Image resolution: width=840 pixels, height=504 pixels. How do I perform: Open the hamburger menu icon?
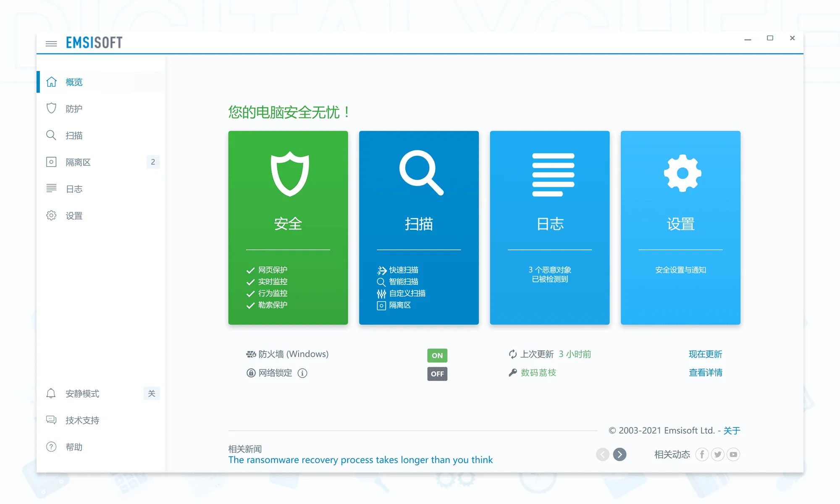click(x=51, y=43)
